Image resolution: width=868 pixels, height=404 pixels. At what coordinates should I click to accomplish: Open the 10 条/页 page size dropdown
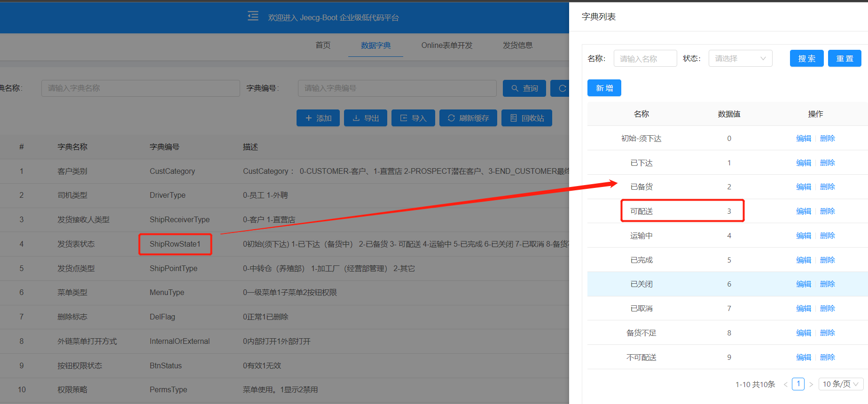[x=841, y=384]
